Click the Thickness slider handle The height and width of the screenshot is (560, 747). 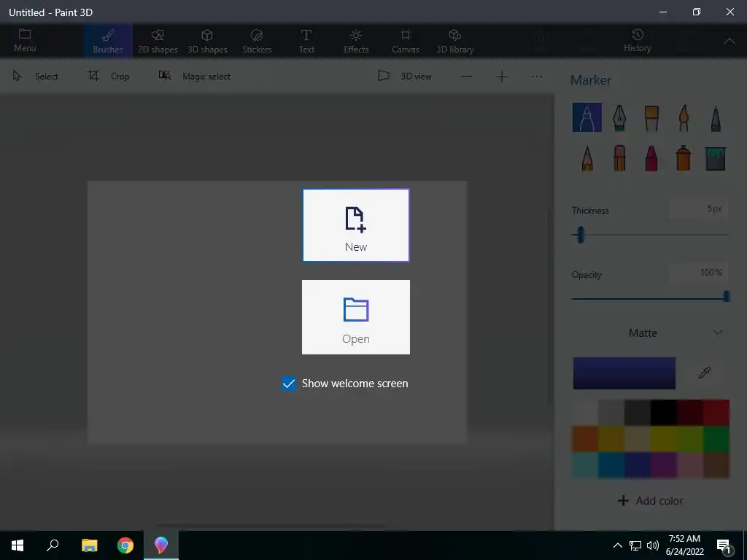click(x=580, y=234)
